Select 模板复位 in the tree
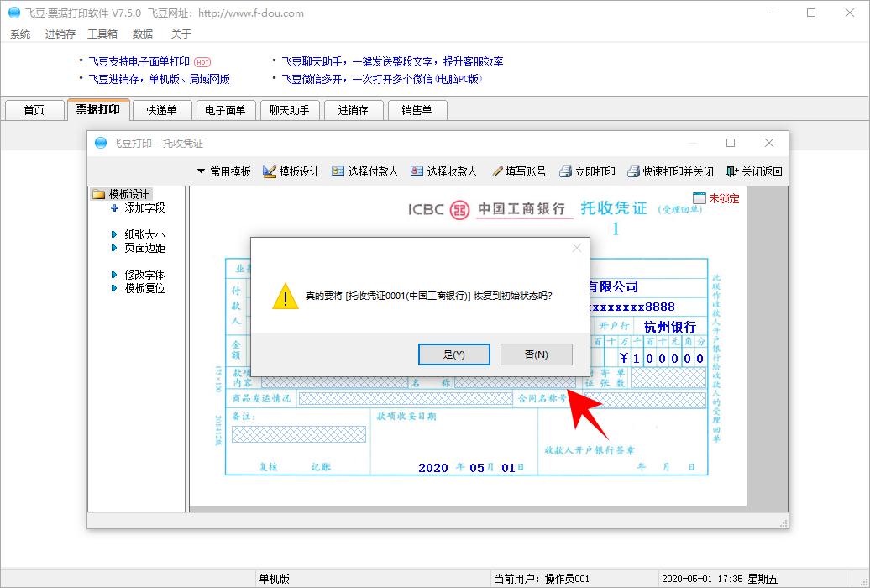The image size is (870, 588). (x=144, y=287)
